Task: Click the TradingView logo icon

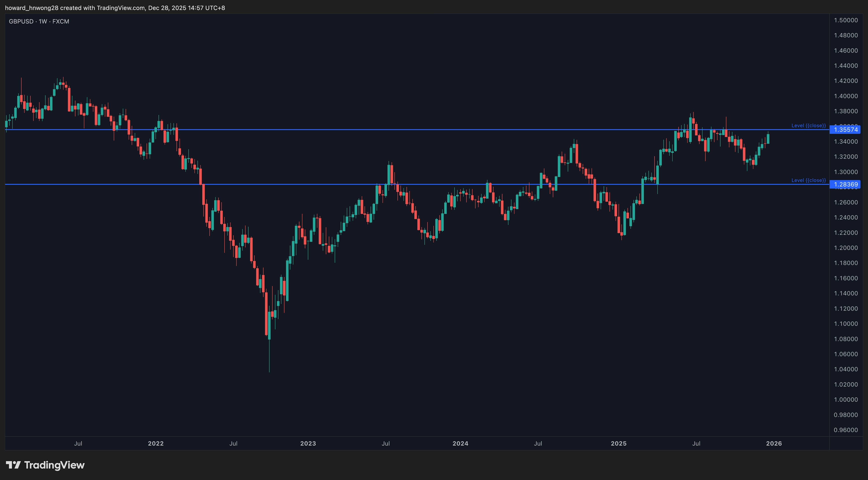Action: tap(14, 465)
